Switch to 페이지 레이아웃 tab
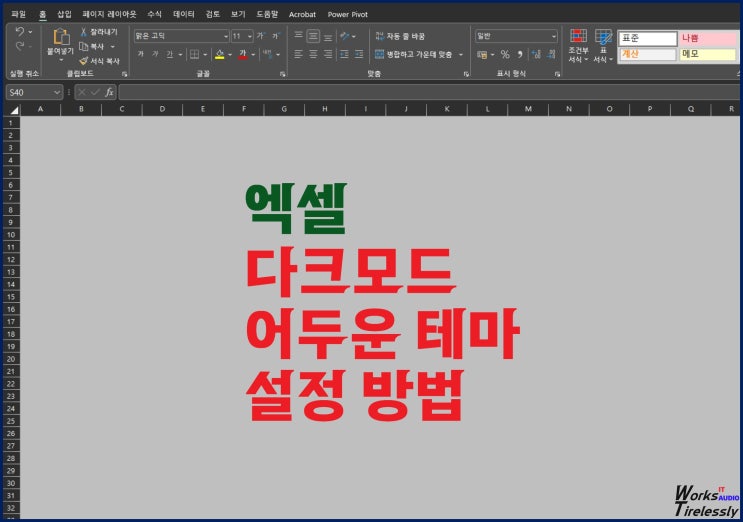 pyautogui.click(x=109, y=14)
